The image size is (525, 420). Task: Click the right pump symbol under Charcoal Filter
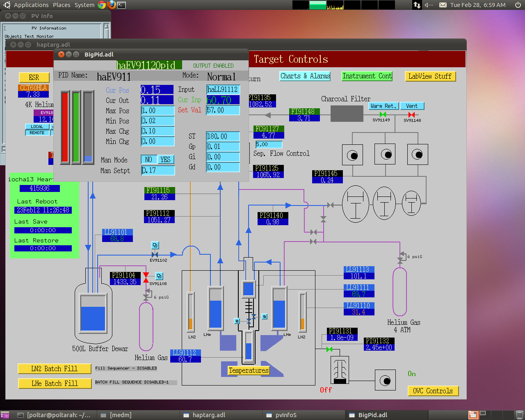pyautogui.click(x=418, y=154)
